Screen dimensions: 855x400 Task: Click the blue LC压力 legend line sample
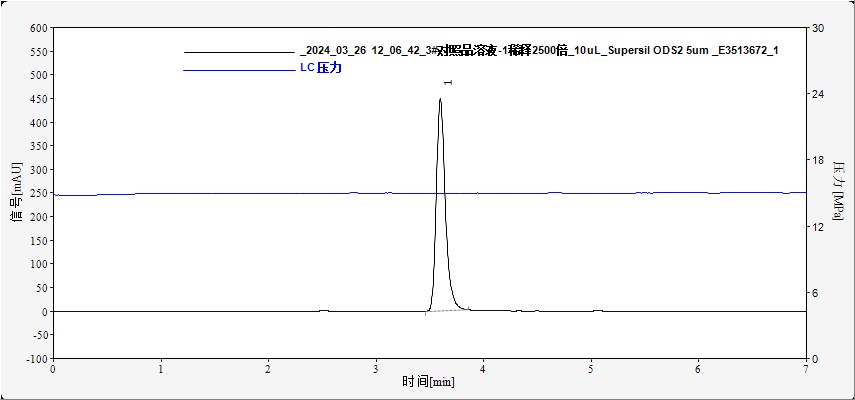240,70
